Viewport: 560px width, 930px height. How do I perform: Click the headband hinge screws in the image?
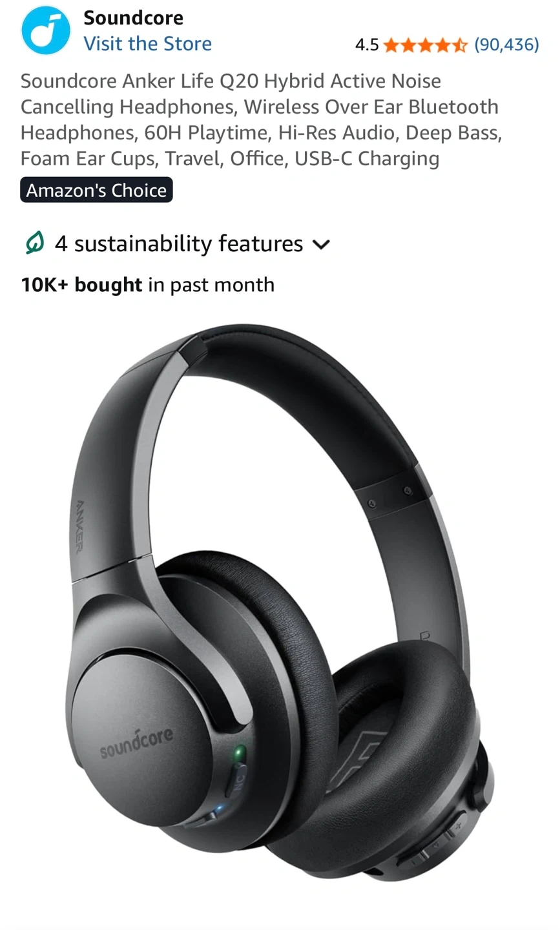pyautogui.click(x=389, y=497)
